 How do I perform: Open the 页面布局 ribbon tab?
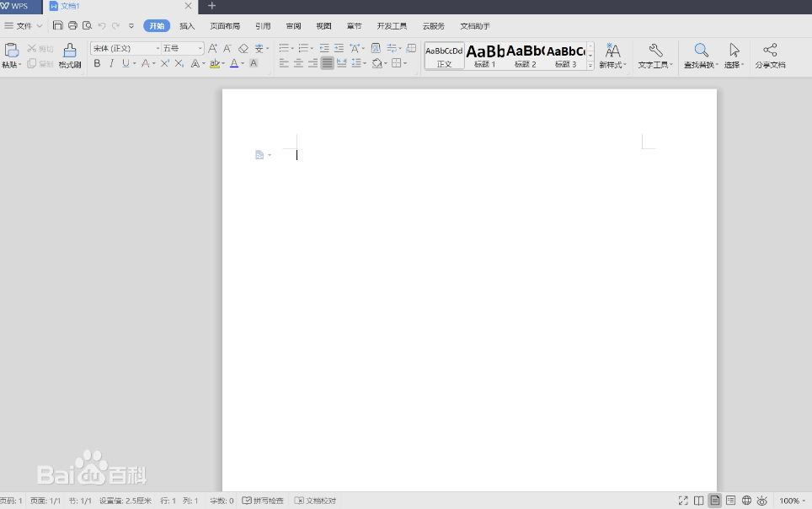point(225,26)
